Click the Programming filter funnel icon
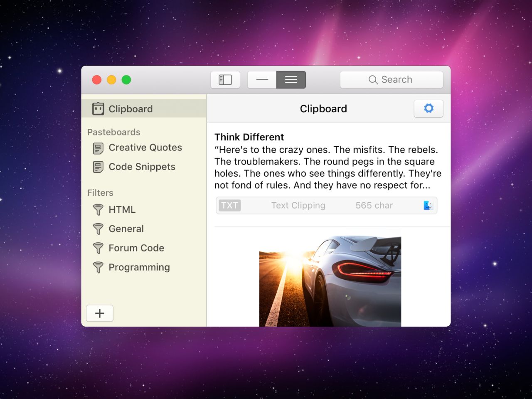The width and height of the screenshot is (532, 399). click(x=98, y=267)
